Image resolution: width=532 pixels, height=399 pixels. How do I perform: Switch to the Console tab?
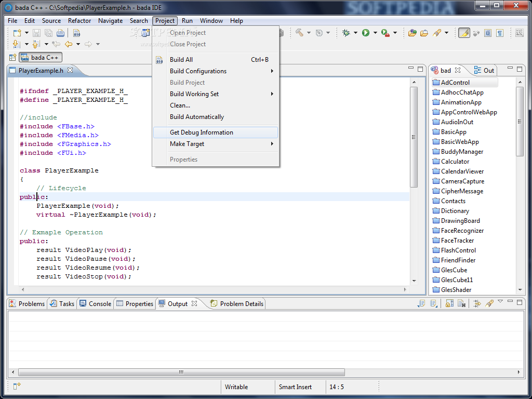[96, 303]
